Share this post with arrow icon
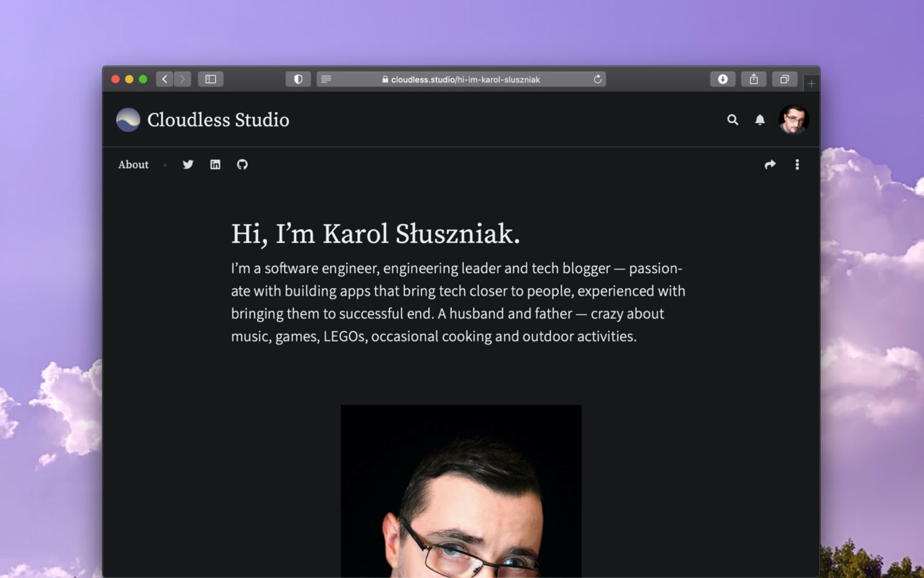924x578 pixels. [770, 165]
